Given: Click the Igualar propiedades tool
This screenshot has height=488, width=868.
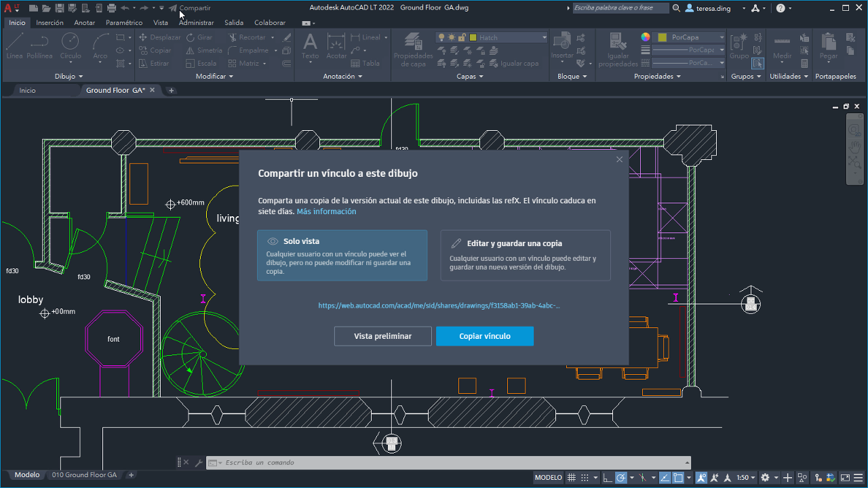Looking at the screenshot, I should (618, 49).
